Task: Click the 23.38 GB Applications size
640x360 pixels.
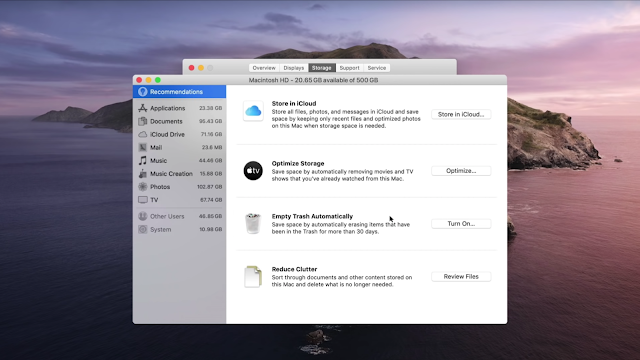Action: 210,108
